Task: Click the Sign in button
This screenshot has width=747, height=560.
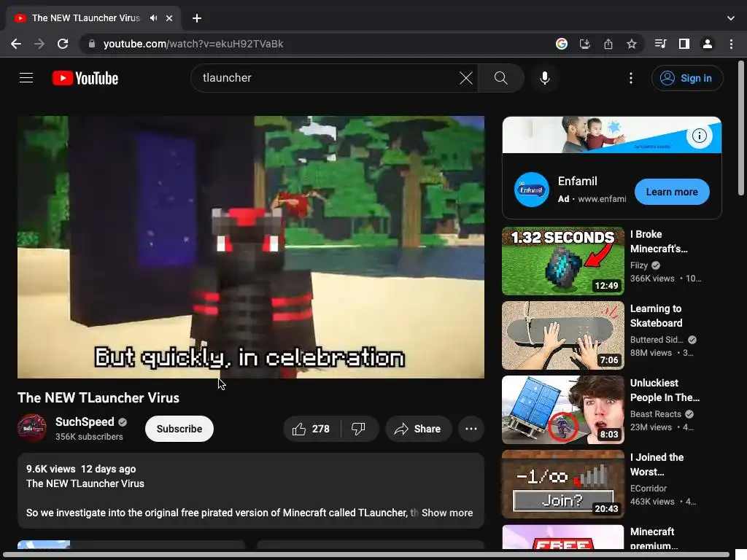Action: pyautogui.click(x=687, y=78)
